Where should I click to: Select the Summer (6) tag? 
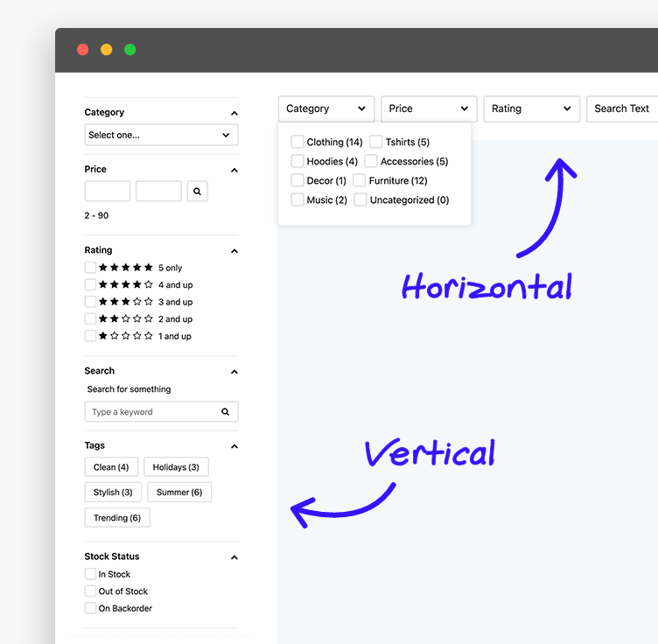tap(178, 492)
